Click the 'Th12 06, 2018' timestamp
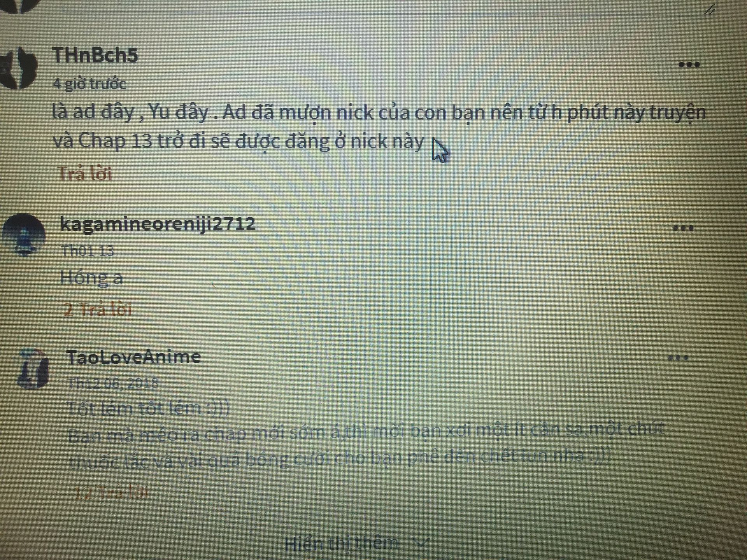Image resolution: width=747 pixels, height=560 pixels. coord(113,383)
